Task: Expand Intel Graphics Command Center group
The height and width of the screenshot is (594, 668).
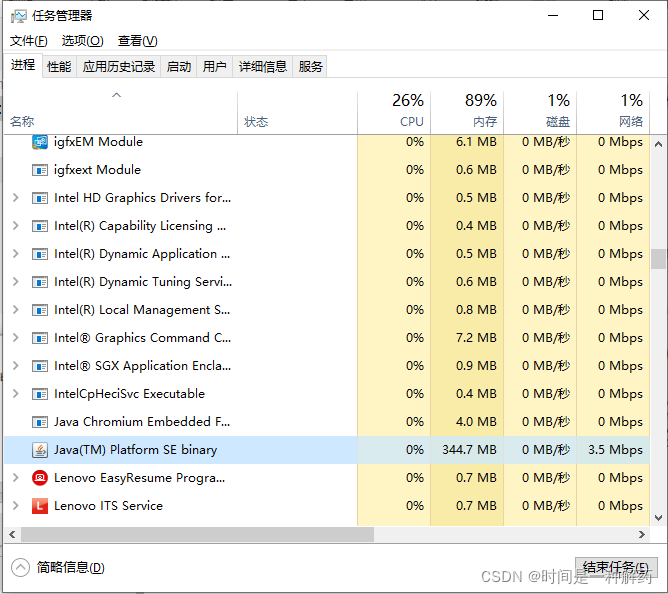Action: (16, 338)
